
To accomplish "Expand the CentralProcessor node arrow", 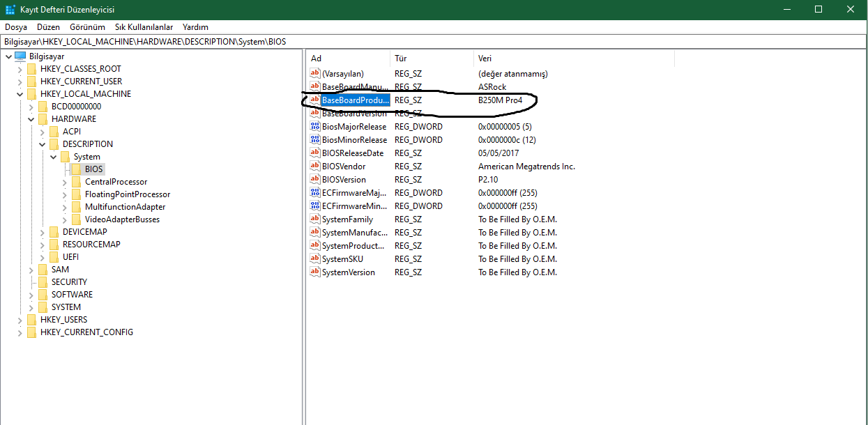I will point(64,182).
